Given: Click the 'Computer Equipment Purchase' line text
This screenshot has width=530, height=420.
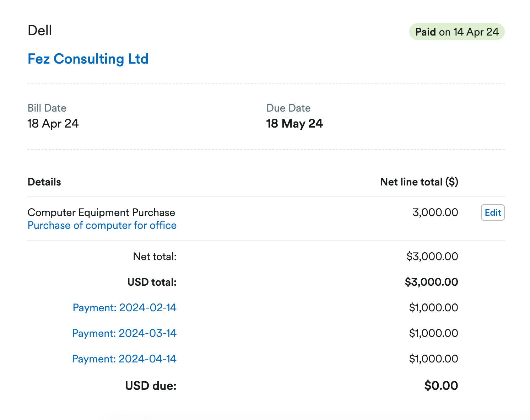Looking at the screenshot, I should [101, 212].
